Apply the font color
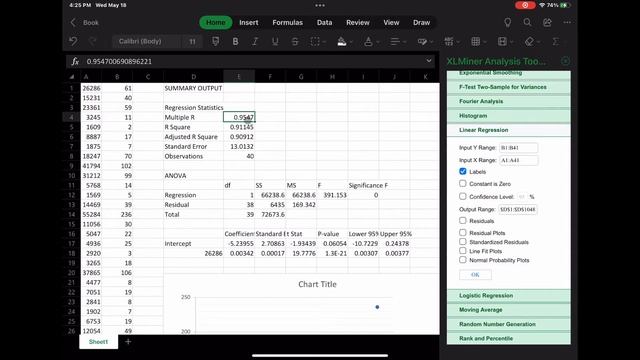640x360 pixels. 368,41
